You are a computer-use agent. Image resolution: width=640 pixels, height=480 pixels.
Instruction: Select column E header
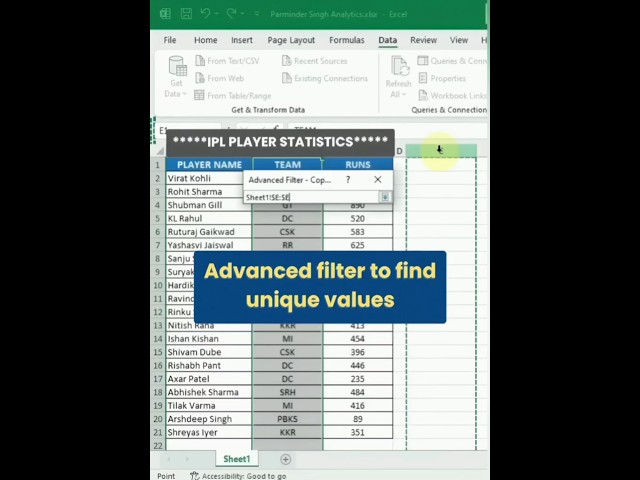[441, 150]
